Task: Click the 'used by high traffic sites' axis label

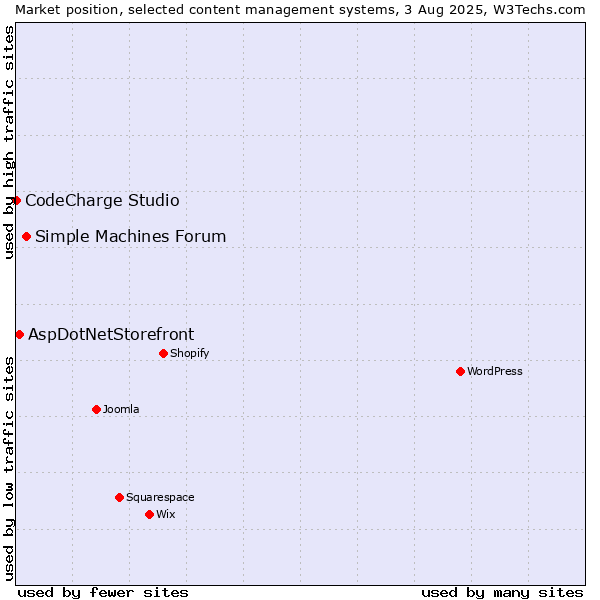Action: click(x=8, y=142)
